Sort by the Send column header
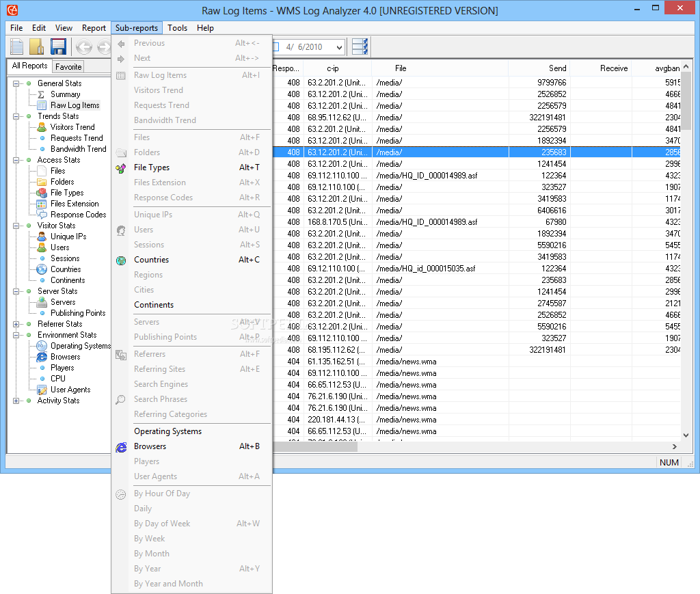The width and height of the screenshot is (700, 594). pyautogui.click(x=539, y=68)
